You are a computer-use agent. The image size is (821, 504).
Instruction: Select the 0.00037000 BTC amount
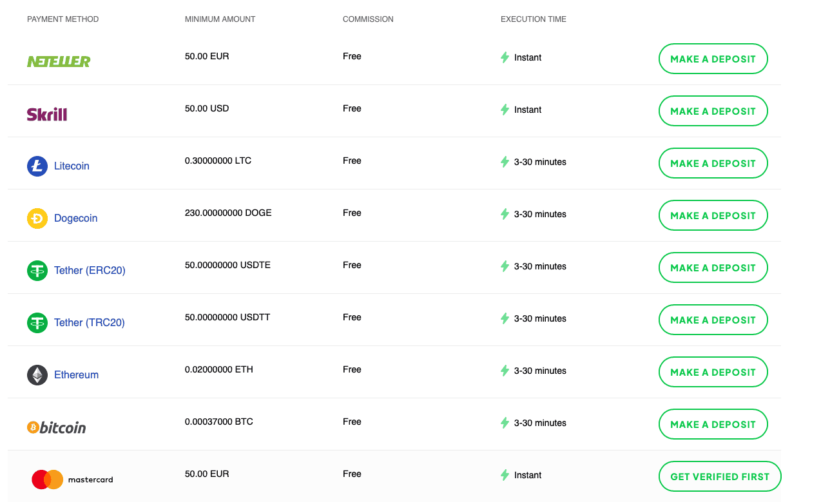(219, 422)
